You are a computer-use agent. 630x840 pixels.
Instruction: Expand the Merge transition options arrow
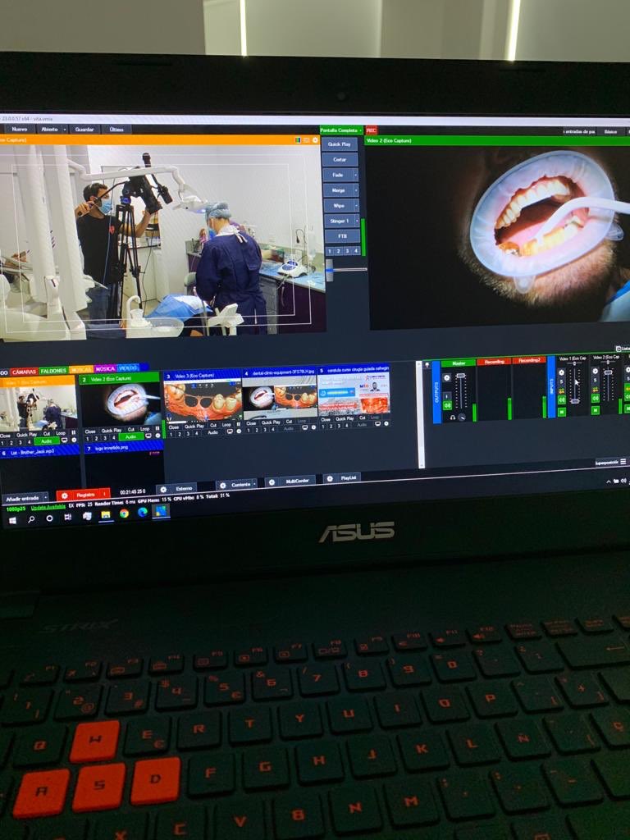[x=356, y=190]
